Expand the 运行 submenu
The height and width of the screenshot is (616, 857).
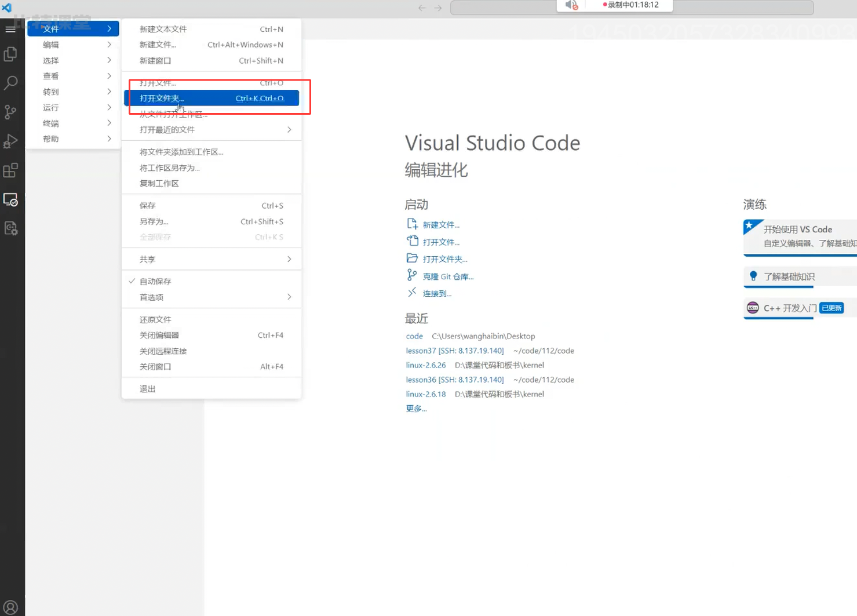coord(73,108)
